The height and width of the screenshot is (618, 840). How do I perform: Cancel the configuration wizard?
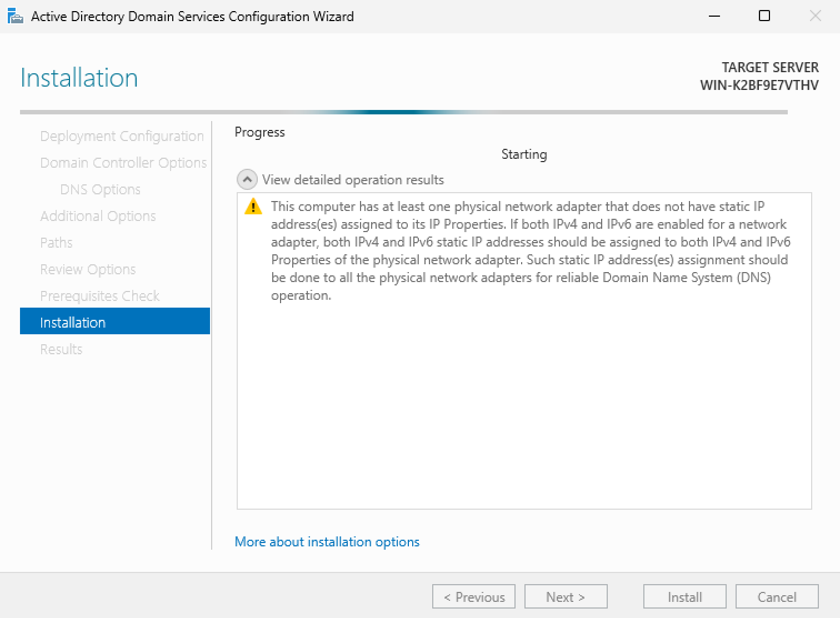pyautogui.click(x=777, y=597)
